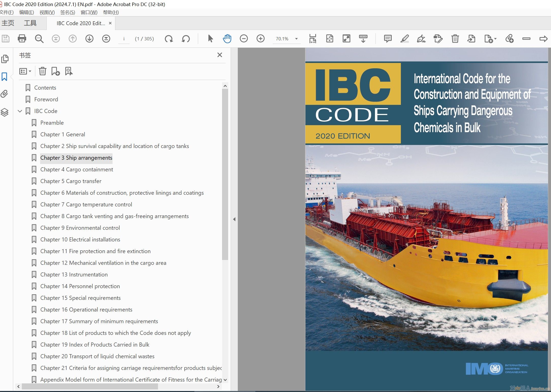
Task: Go to Chapter 1 General bookmark
Action: pos(62,134)
